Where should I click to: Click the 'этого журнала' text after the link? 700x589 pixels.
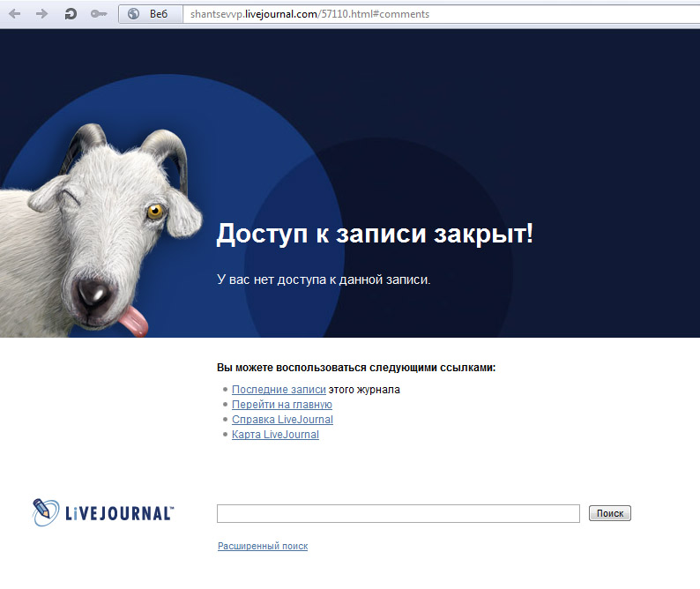coord(364,390)
